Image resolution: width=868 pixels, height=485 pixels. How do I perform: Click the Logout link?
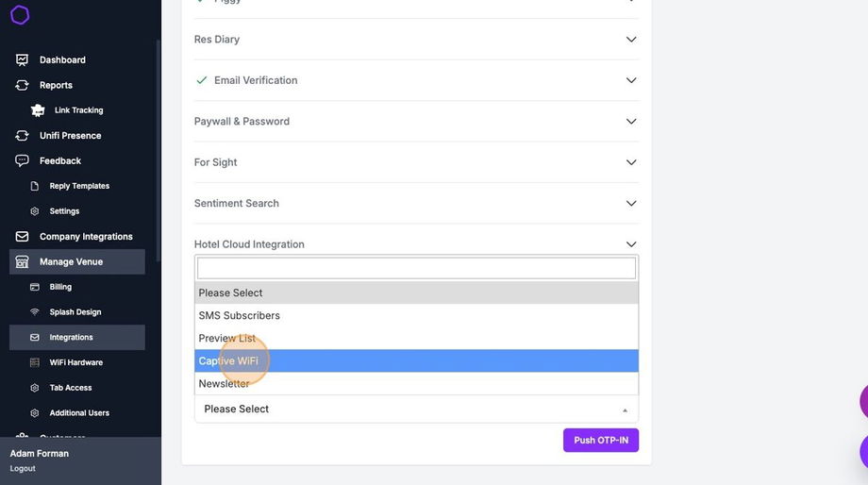coord(23,468)
